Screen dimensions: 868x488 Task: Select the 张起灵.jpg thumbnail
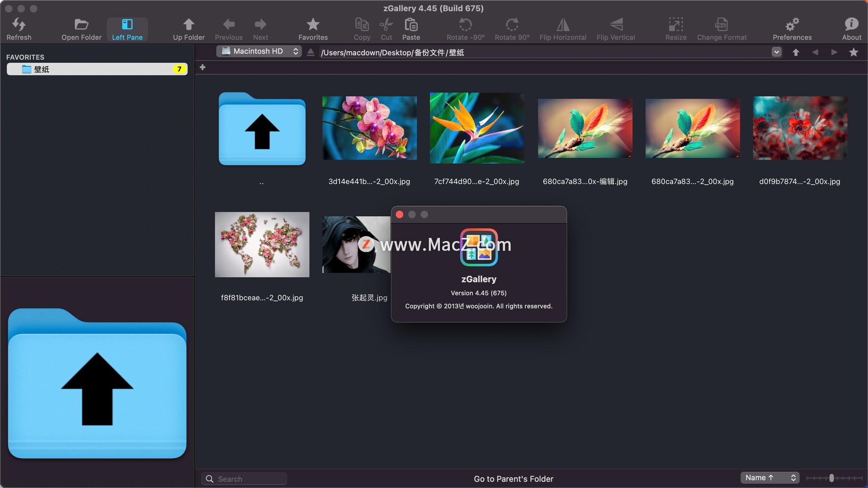pos(356,245)
